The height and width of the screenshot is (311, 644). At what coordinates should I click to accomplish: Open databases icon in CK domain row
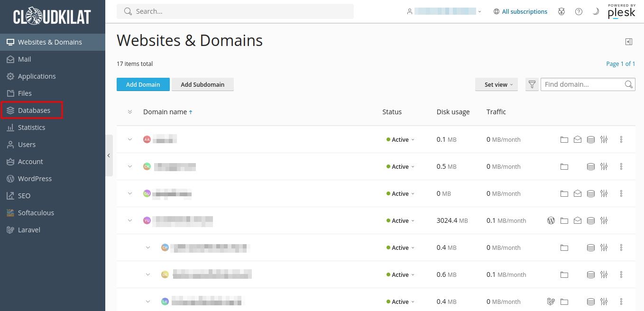click(x=590, y=167)
